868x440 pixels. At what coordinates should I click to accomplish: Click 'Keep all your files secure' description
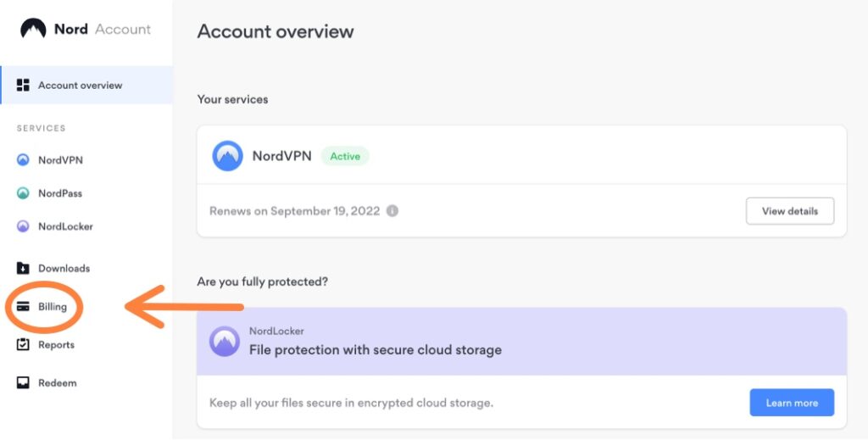(351, 403)
